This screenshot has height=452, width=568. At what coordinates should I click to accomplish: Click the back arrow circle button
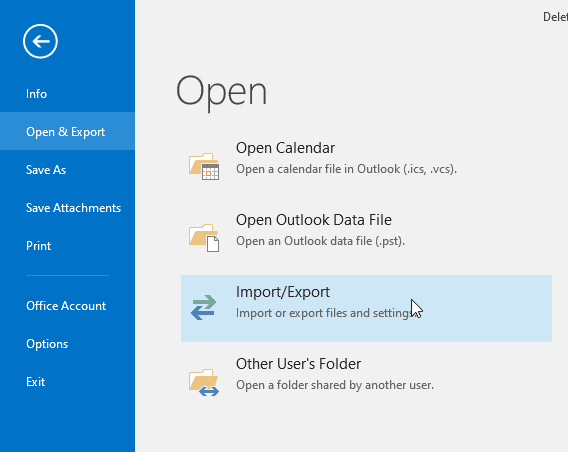click(x=40, y=41)
